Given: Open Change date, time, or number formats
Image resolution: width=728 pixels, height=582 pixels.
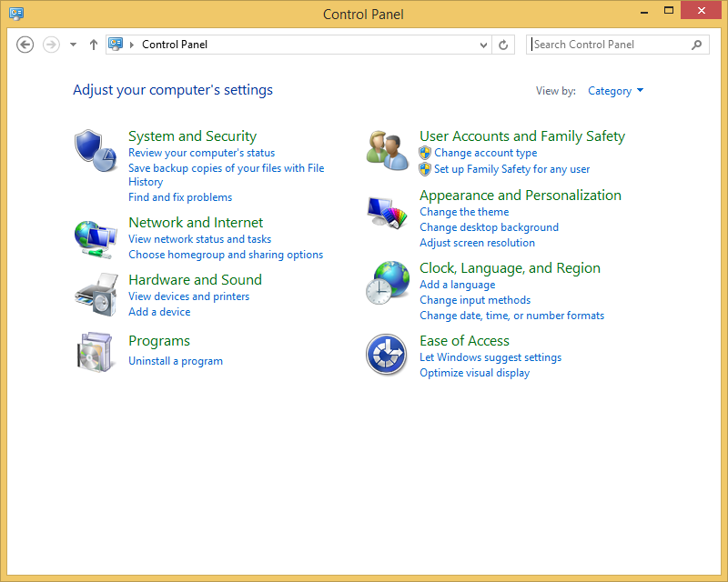Looking at the screenshot, I should pyautogui.click(x=512, y=316).
